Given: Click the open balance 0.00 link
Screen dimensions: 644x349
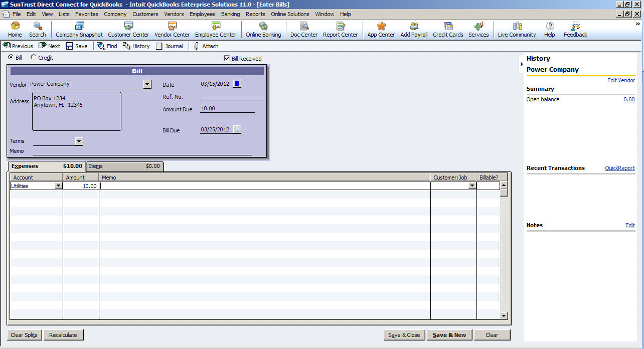Looking at the screenshot, I should point(629,99).
